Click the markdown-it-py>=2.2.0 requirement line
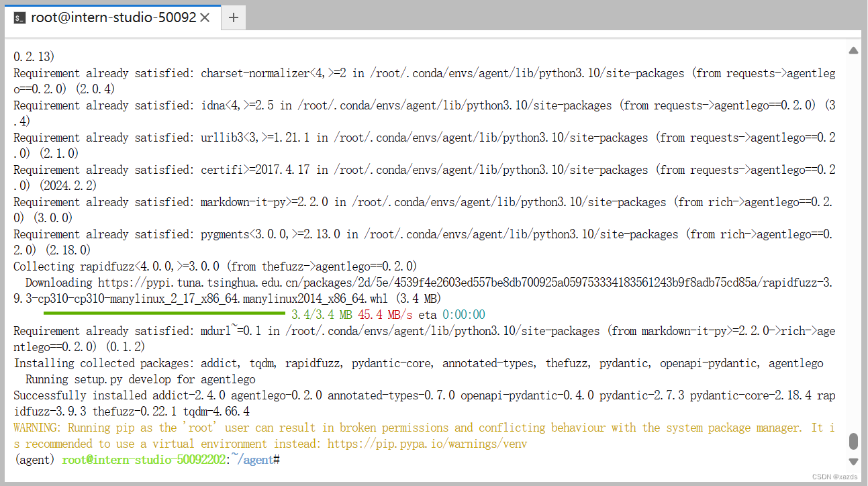Image resolution: width=868 pixels, height=486 pixels. click(x=424, y=202)
